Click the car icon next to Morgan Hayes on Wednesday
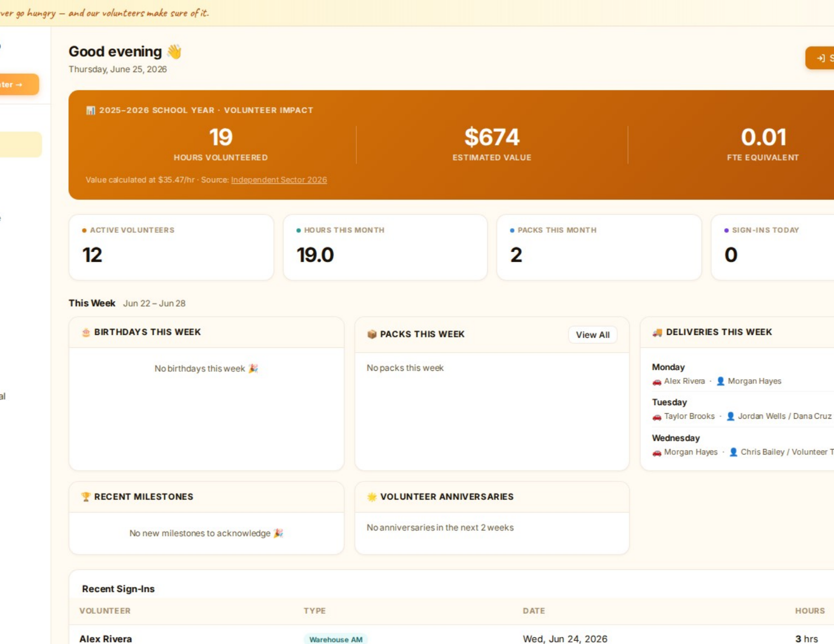Image resolution: width=834 pixels, height=644 pixels. 657,453
